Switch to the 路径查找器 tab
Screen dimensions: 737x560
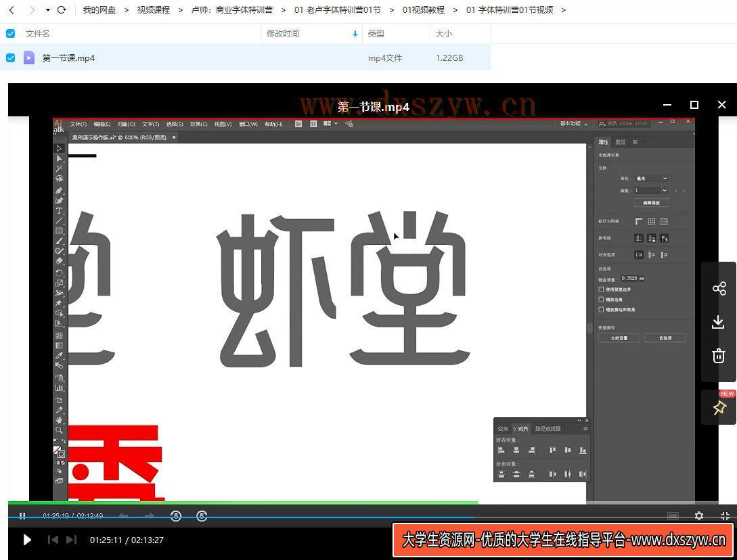[548, 429]
